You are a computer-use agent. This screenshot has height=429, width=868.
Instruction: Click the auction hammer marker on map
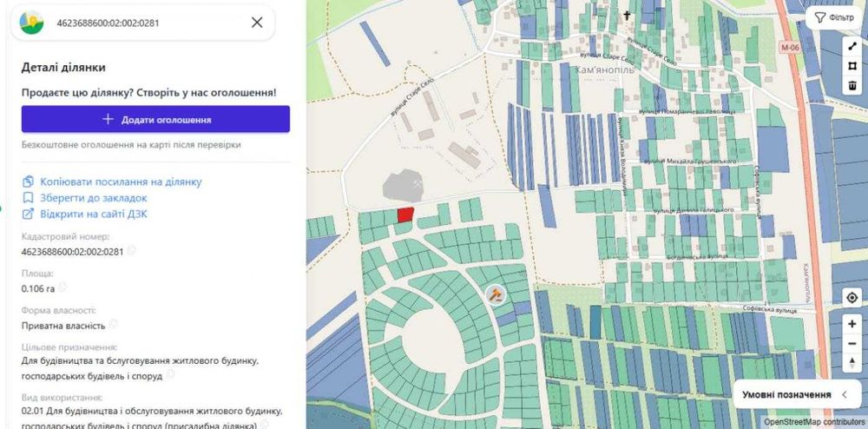[496, 294]
